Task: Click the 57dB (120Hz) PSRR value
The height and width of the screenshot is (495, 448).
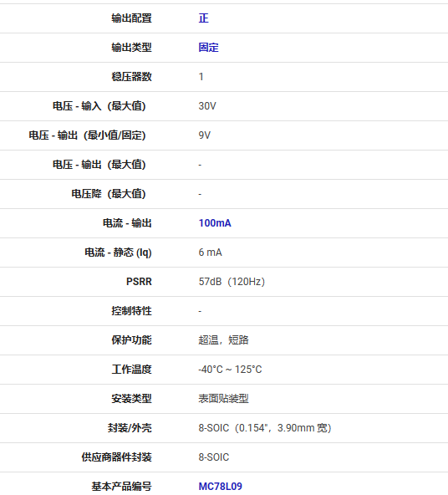Action: click(x=232, y=282)
